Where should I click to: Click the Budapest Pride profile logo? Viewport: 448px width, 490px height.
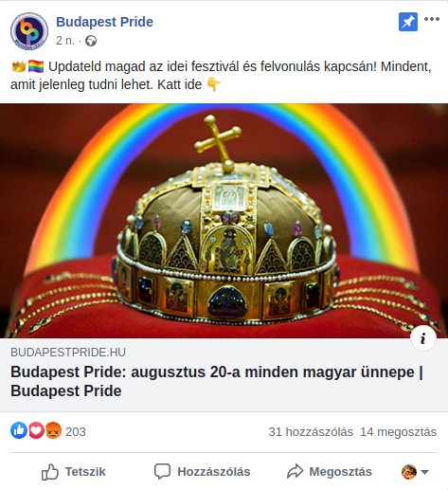29,31
